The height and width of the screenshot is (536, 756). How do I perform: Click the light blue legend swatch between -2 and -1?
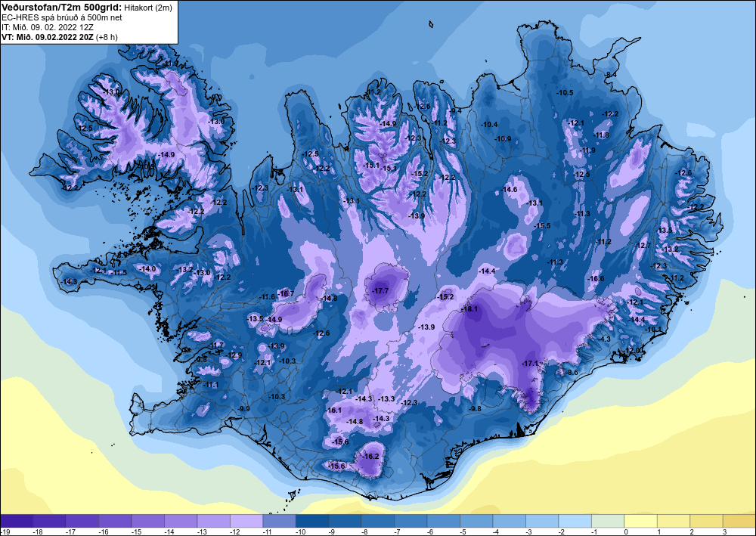(x=575, y=521)
